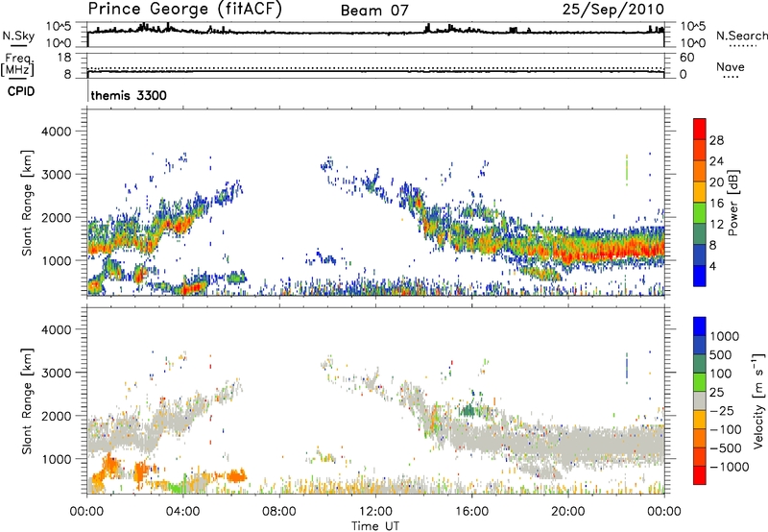This screenshot has width=768, height=532.
Task: Click the "N.Search" legend label
Action: [741, 36]
